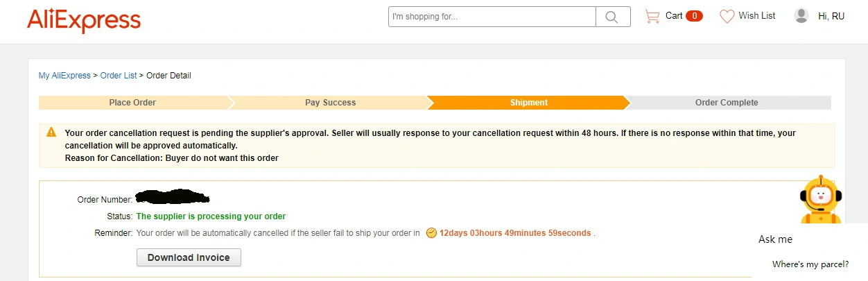Screen dimensions: 868x281
Task: Open the shopping cart icon
Action: (x=652, y=16)
